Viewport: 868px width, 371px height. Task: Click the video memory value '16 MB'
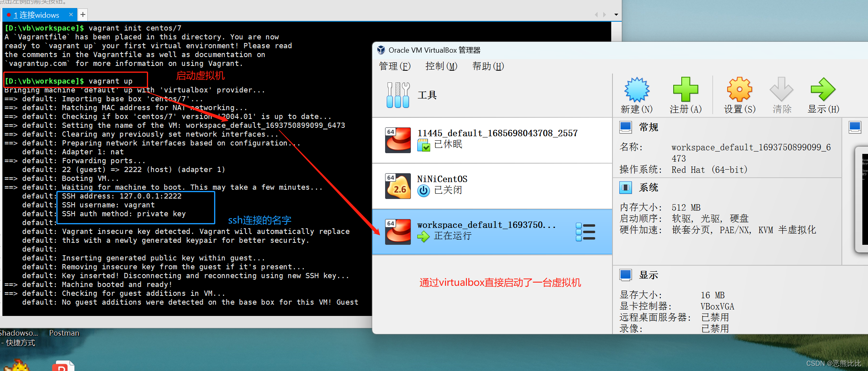click(x=713, y=295)
